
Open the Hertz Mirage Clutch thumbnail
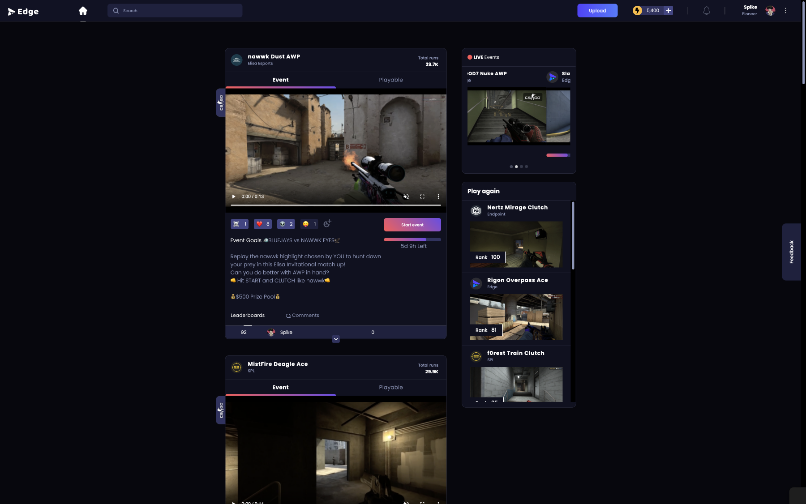click(516, 244)
